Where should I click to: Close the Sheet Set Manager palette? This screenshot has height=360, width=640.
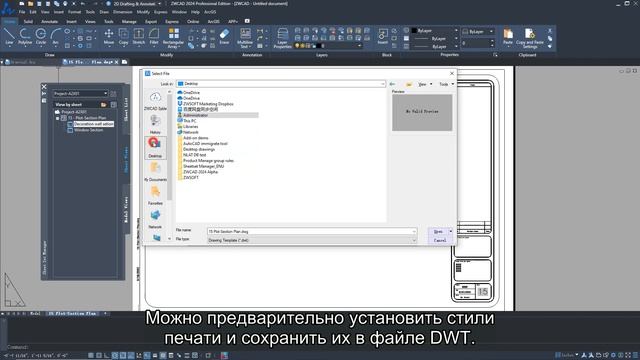tap(44, 87)
